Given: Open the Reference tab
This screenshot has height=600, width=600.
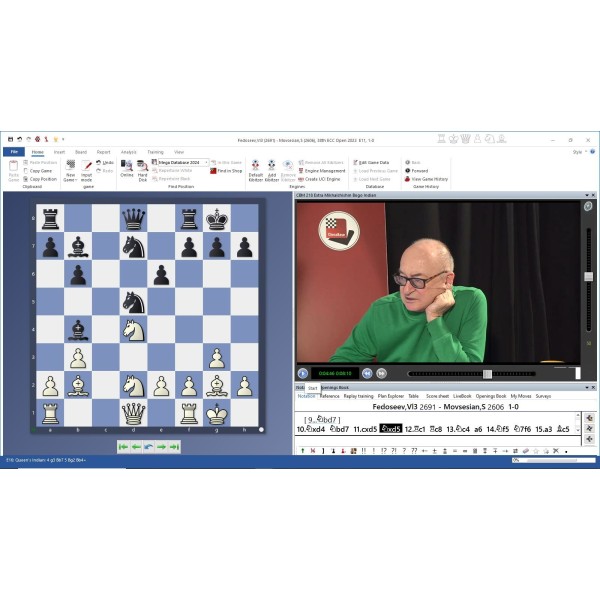Looking at the screenshot, I should (329, 396).
